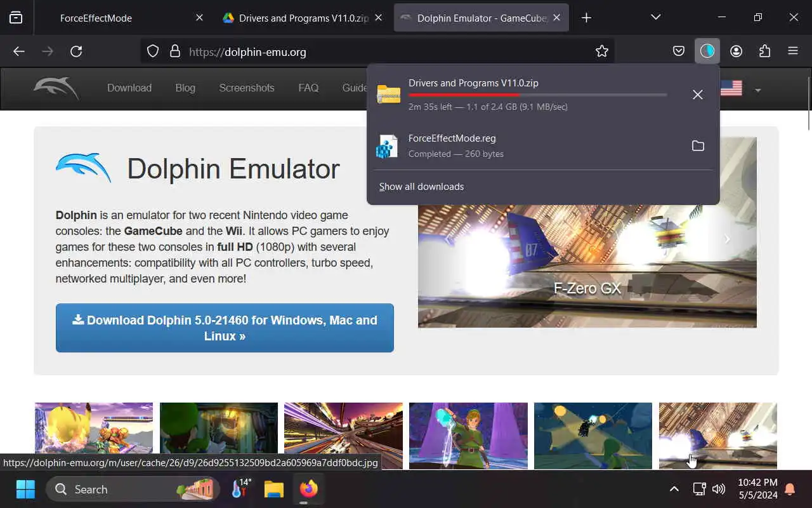Image resolution: width=812 pixels, height=508 pixels.
Task: Open the weather widget showing 14°
Action: point(241,489)
